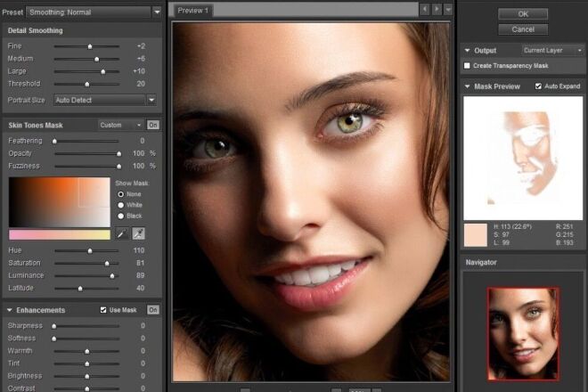This screenshot has height=392, width=588.
Task: Select the first eyedropper tool under Skin Tones Mask
Action: tap(122, 233)
